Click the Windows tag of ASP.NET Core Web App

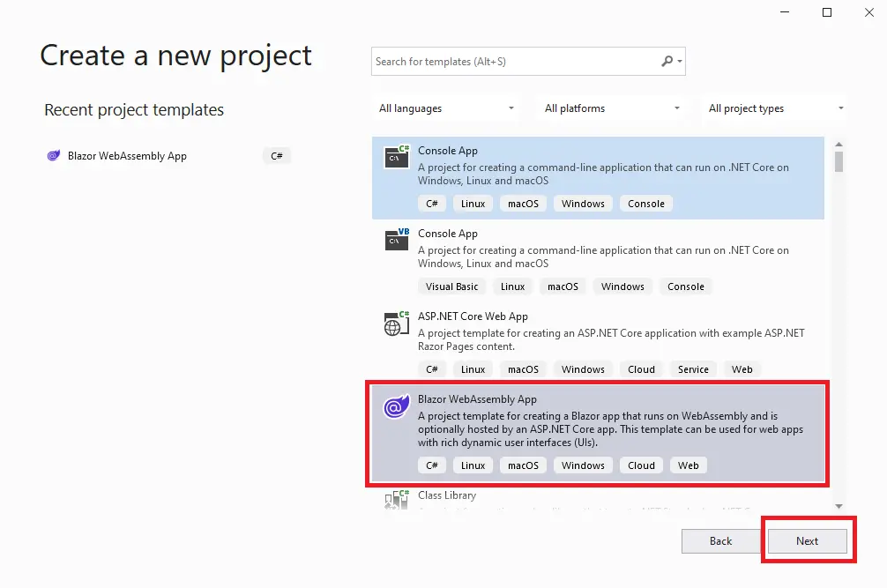coord(583,369)
